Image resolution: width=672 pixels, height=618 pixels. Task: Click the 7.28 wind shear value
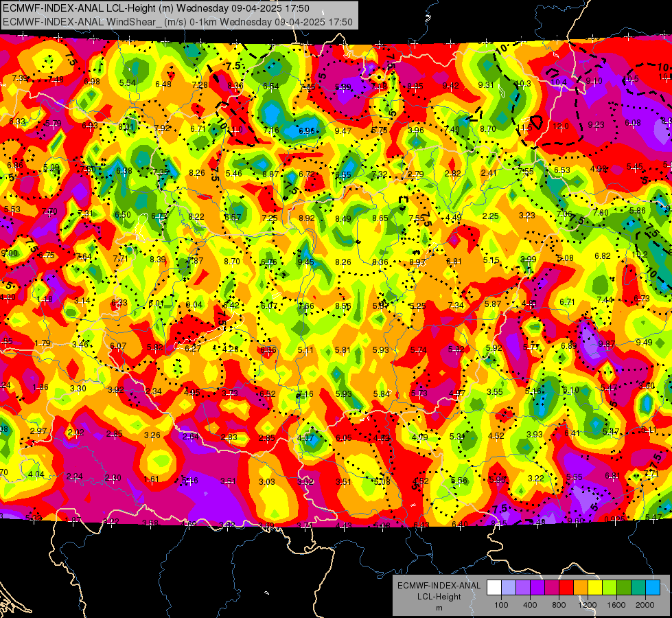[200, 85]
